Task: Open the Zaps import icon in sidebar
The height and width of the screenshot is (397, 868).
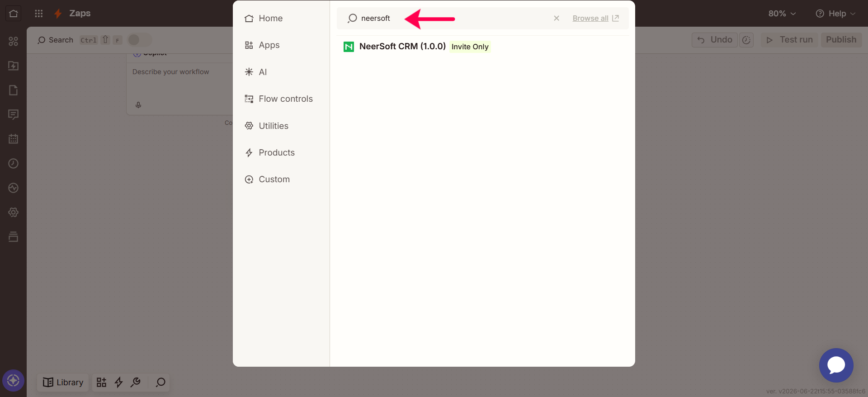Action: click(14, 66)
